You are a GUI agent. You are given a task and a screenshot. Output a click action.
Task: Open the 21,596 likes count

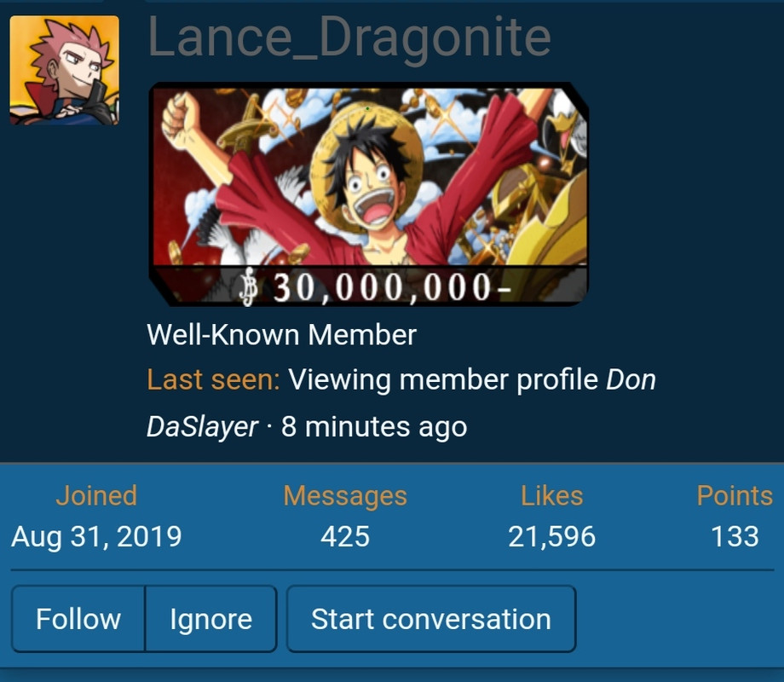(x=552, y=536)
